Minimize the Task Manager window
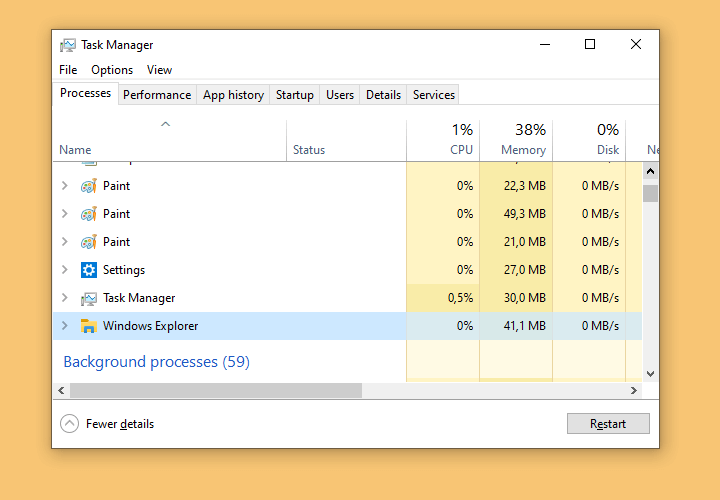The image size is (720, 500). click(x=545, y=44)
